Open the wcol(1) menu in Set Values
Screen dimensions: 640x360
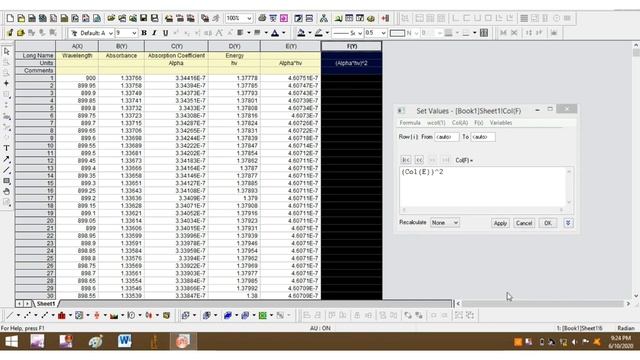[436, 123]
